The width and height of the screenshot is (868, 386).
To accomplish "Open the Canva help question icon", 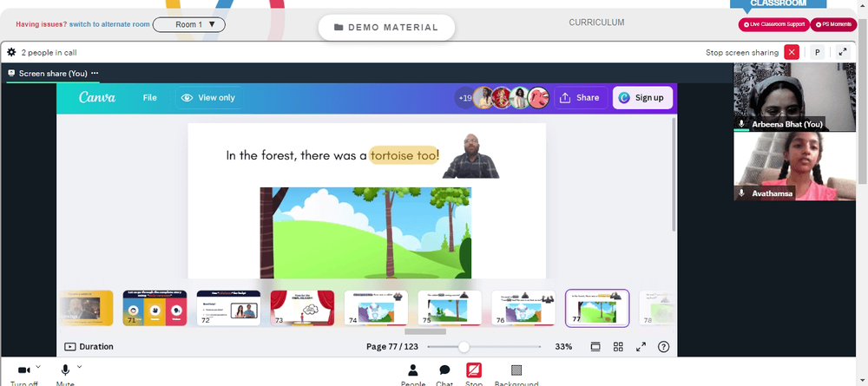I will pyautogui.click(x=664, y=347).
